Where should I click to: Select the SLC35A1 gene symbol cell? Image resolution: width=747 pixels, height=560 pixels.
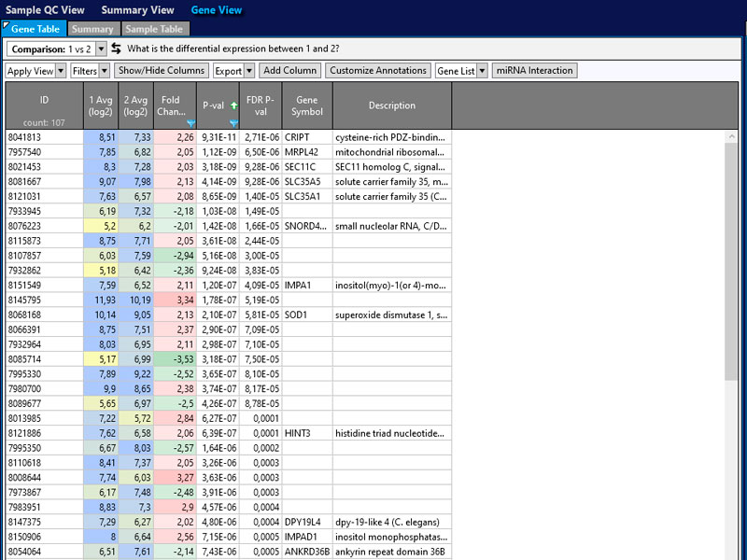coord(307,196)
